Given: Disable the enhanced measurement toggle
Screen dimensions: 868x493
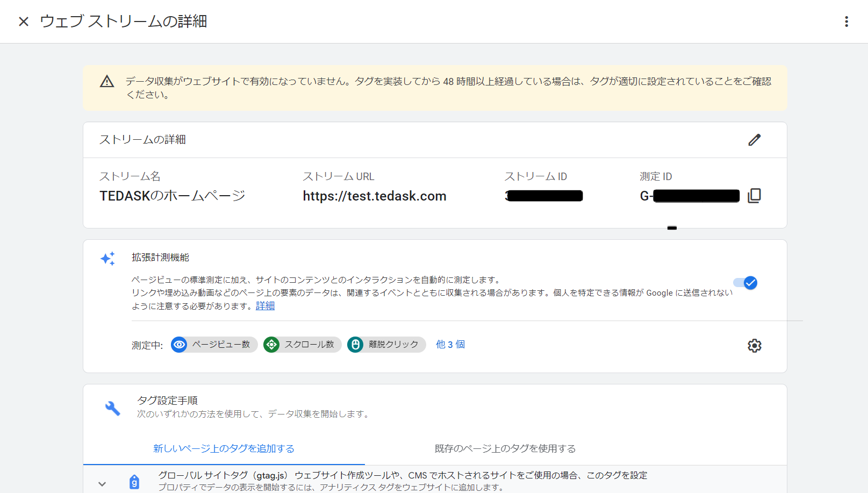Looking at the screenshot, I should (x=745, y=283).
